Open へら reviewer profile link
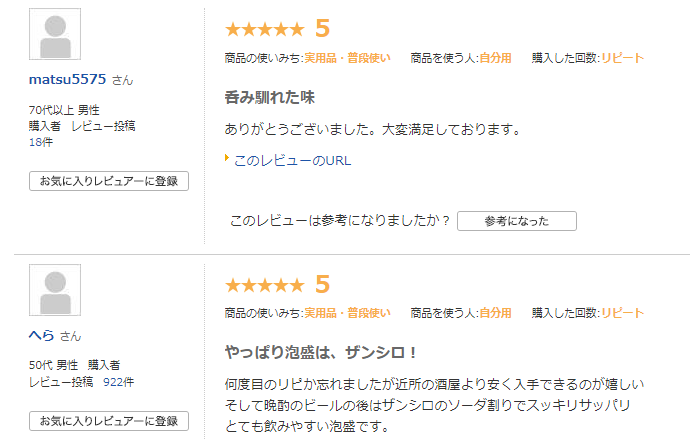Viewport: 690px width, 440px height. tap(41, 336)
